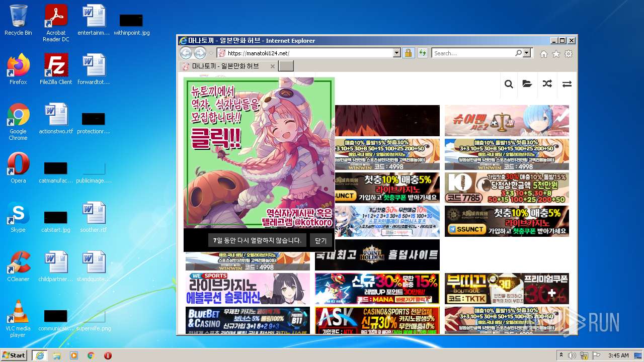Click the 코드 7785 banner ad
This screenshot has height=362, width=644.
pos(507,188)
